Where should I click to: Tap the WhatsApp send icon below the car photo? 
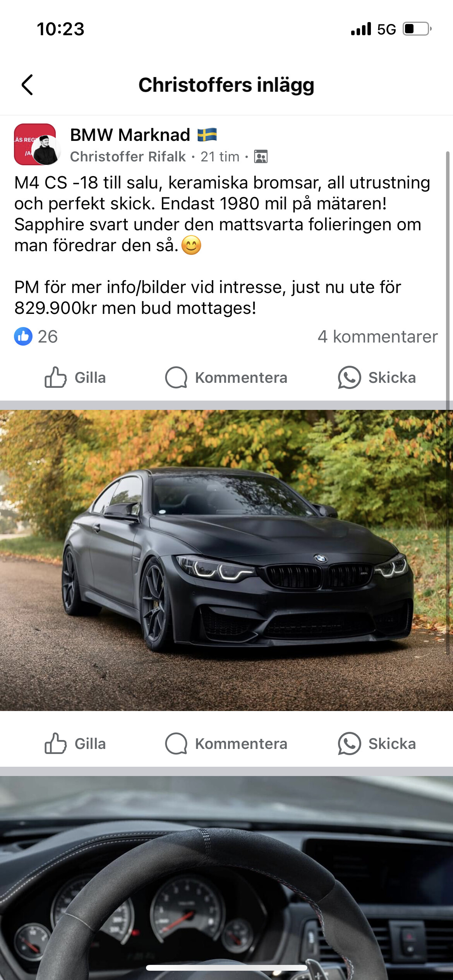[x=349, y=744]
